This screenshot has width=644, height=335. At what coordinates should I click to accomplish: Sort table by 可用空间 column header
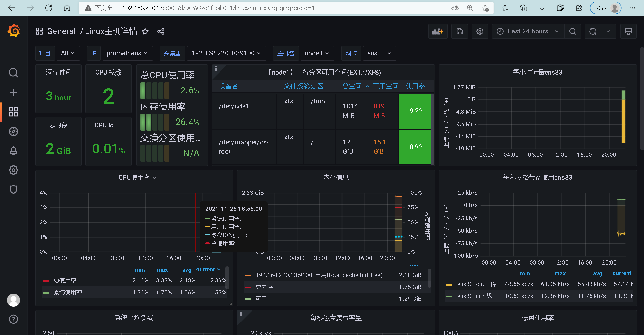pos(386,86)
